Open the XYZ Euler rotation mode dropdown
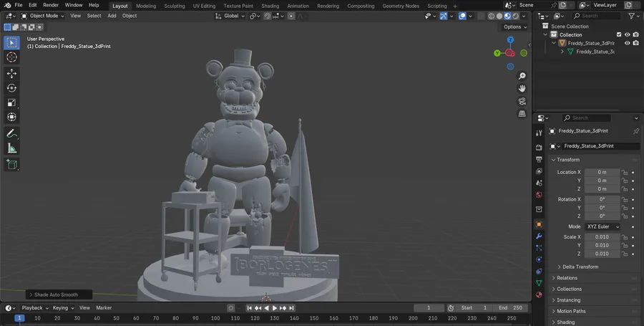 (602, 226)
